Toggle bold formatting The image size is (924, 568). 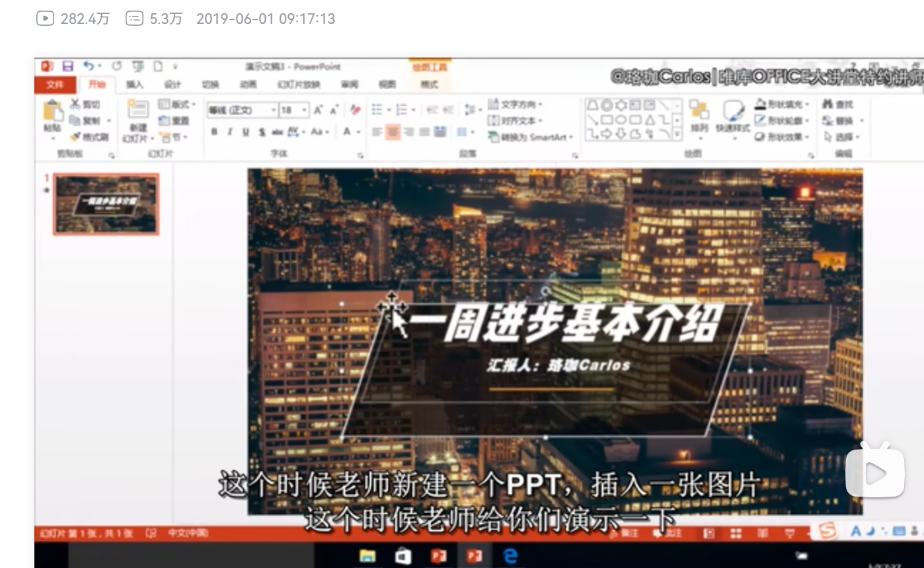(x=214, y=132)
